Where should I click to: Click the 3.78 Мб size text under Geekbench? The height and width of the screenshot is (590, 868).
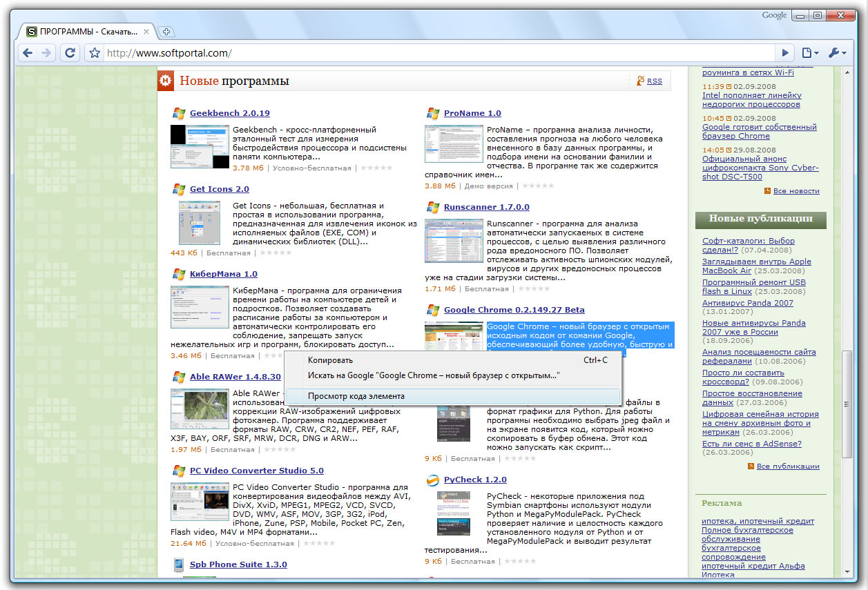coord(248,168)
